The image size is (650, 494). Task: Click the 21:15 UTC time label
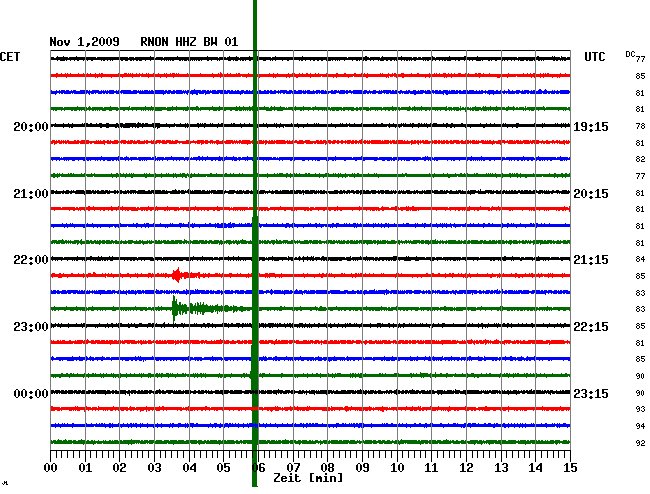click(591, 260)
